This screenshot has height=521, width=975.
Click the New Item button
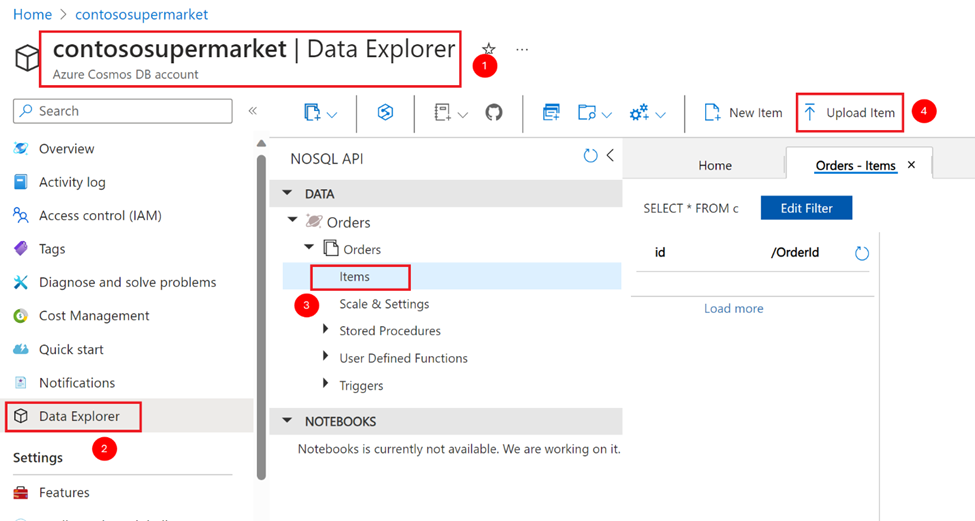point(743,113)
